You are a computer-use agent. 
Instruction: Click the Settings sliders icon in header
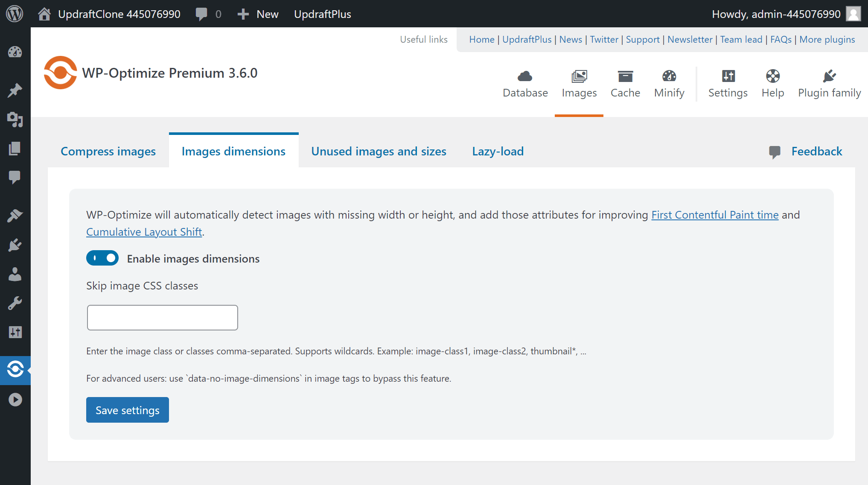tap(728, 76)
